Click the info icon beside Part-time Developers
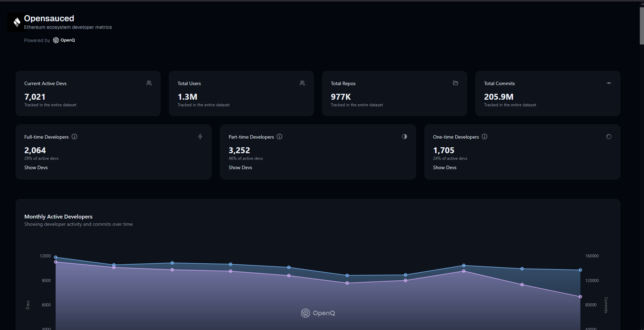The height and width of the screenshot is (330, 644). click(x=279, y=137)
